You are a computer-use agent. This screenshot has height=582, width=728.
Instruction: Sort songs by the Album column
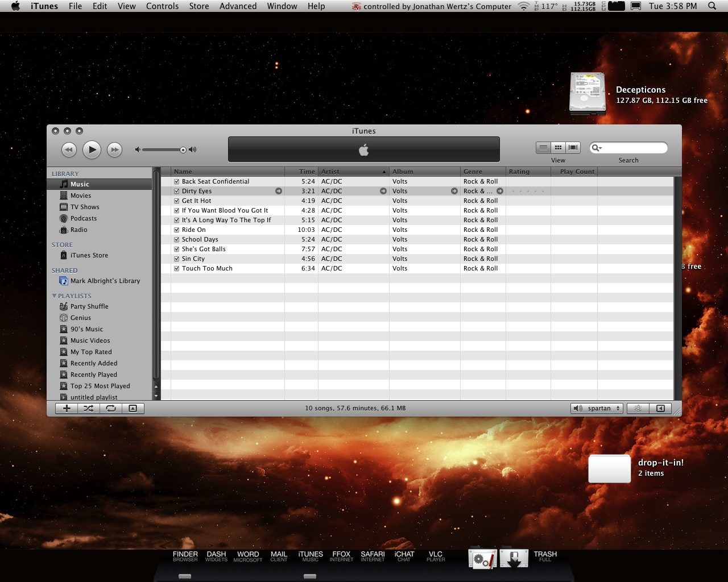point(425,172)
